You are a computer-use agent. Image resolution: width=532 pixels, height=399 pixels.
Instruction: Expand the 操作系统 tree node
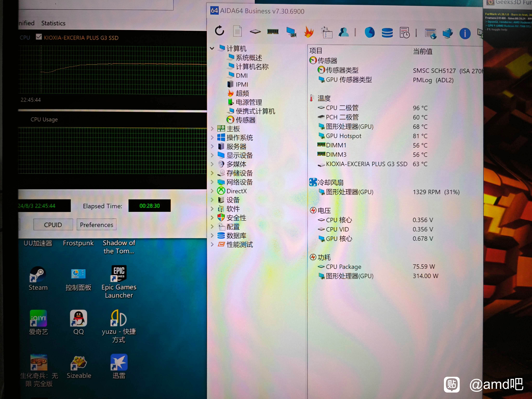212,138
